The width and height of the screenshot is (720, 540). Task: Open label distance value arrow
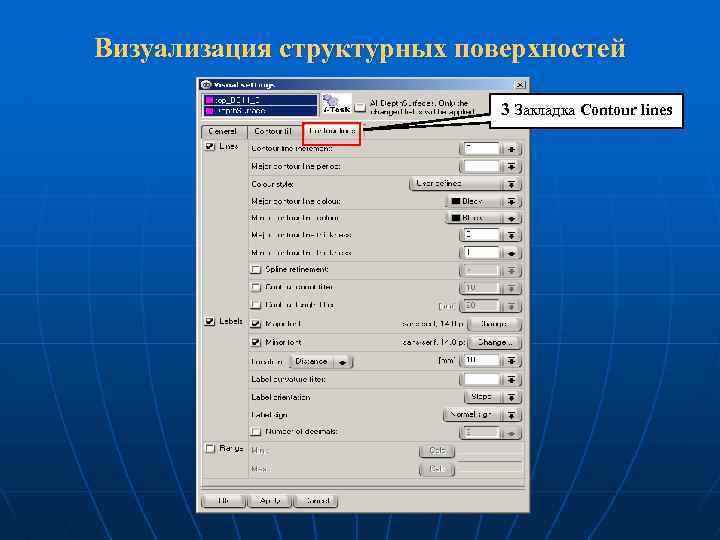tap(511, 361)
